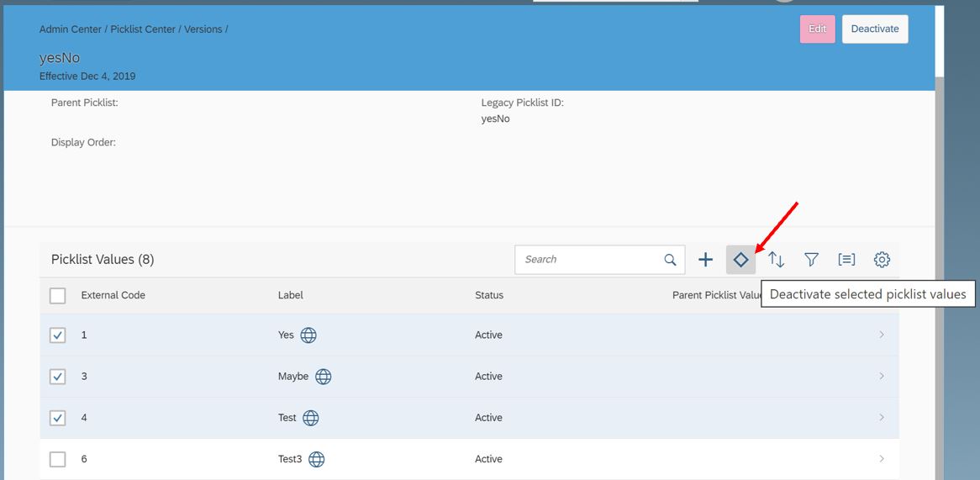This screenshot has width=980, height=480.
Task: Click the deactivate selected picklist values icon
Action: pos(740,260)
